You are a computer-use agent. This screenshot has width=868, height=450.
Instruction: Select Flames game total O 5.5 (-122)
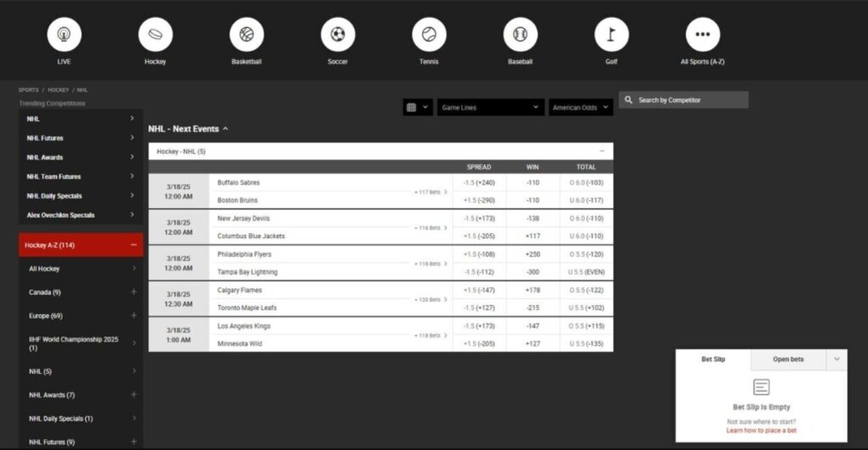(x=587, y=290)
